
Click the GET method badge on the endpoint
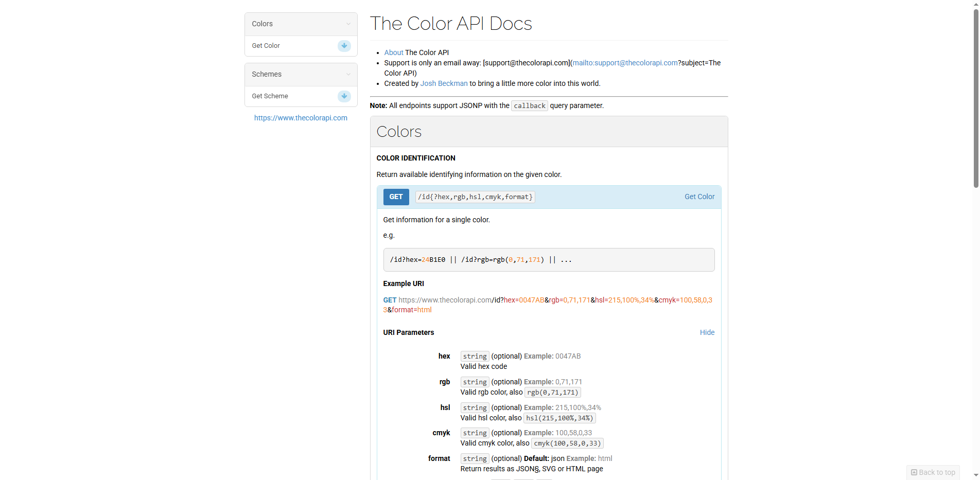tap(396, 197)
